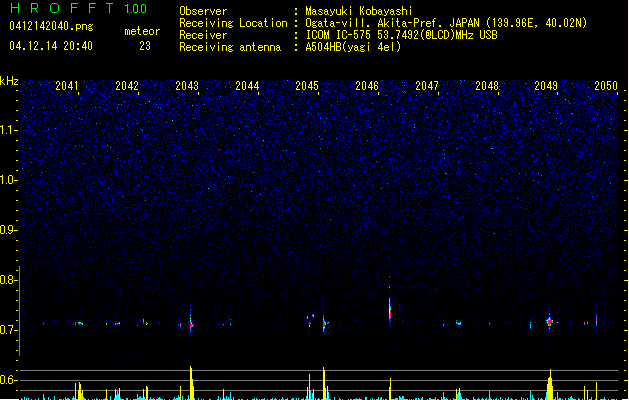Image resolution: width=629 pixels, height=400 pixels.
Task: Click the 2043 time marker label
Action: (x=187, y=85)
